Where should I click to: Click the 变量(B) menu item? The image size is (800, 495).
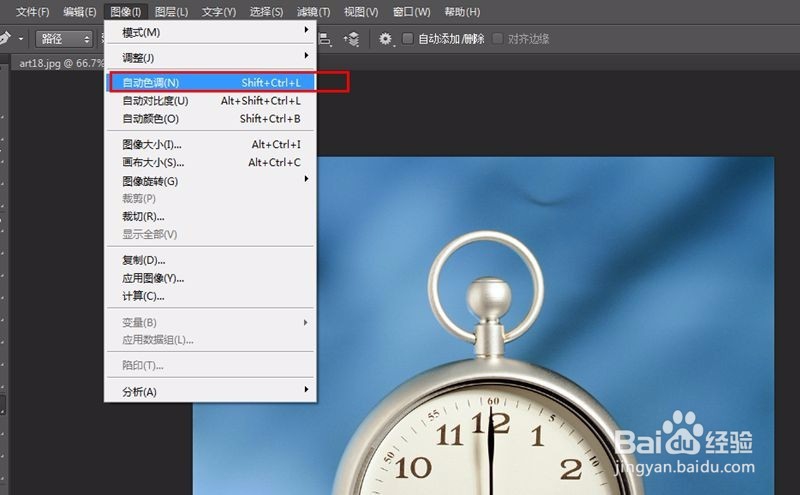pyautogui.click(x=210, y=322)
